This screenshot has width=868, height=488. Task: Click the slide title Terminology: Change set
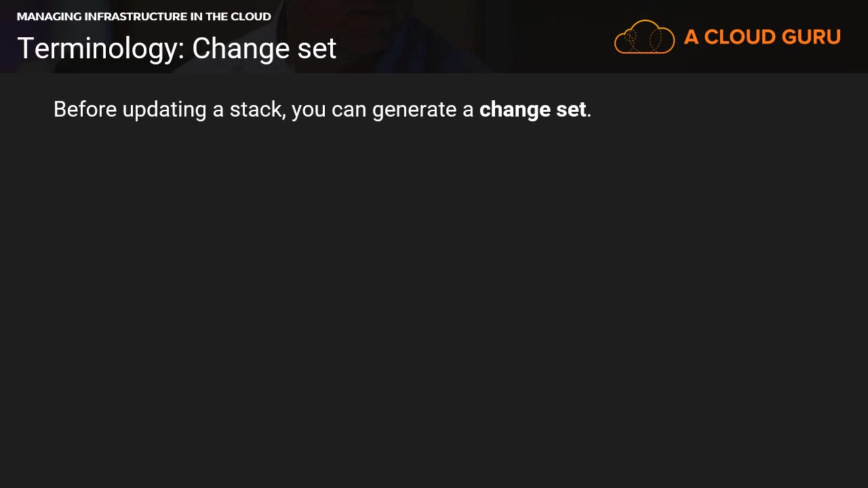tap(176, 49)
